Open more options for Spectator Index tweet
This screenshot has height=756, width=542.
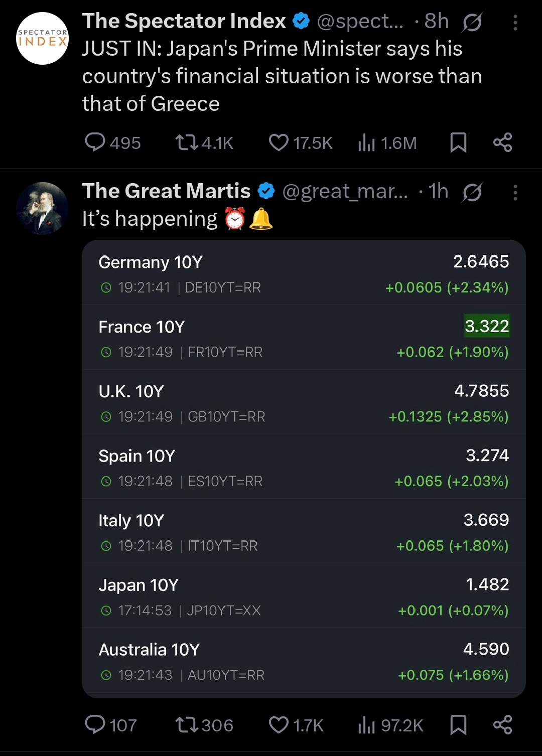pos(515,22)
